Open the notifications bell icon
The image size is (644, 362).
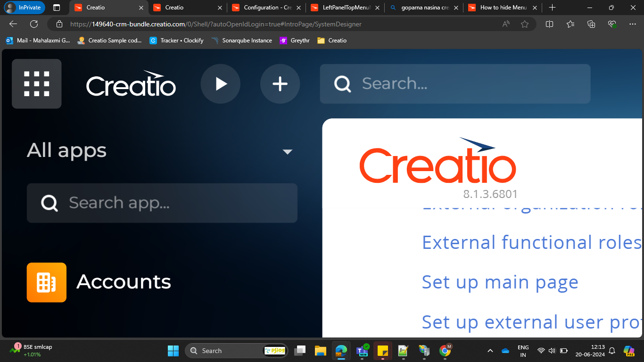point(612,351)
